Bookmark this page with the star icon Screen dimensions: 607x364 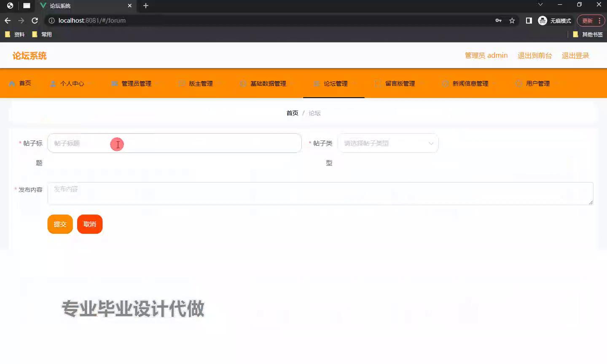[512, 20]
